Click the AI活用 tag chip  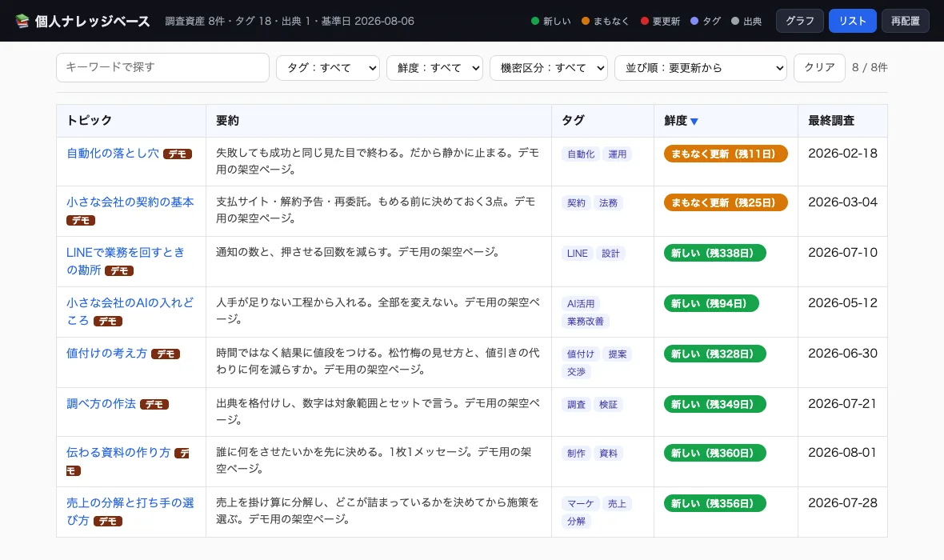tap(581, 304)
